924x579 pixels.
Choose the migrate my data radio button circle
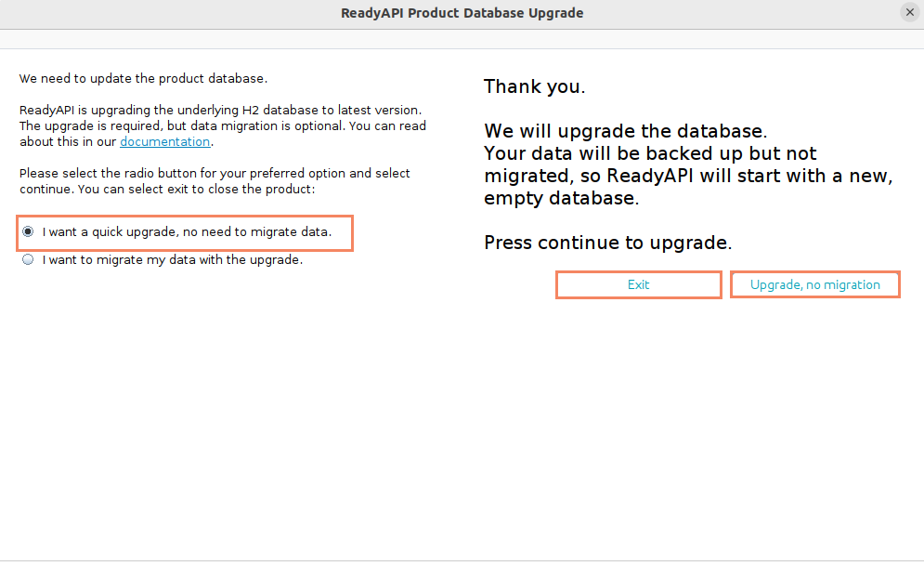pos(28,260)
